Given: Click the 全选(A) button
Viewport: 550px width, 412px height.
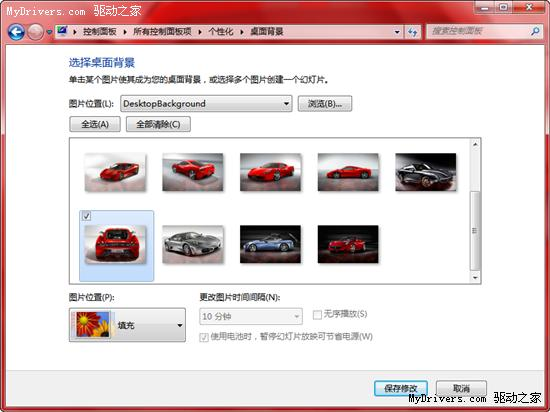Looking at the screenshot, I should 95,124.
